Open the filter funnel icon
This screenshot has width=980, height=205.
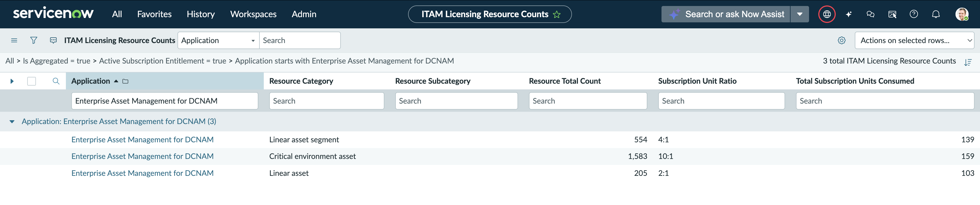pyautogui.click(x=34, y=40)
